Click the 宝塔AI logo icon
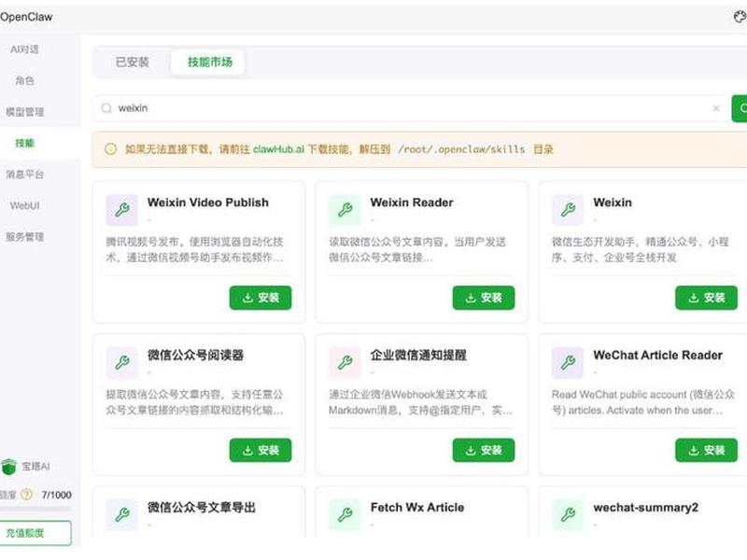Viewport: 747px width, 560px height. [x=8, y=467]
